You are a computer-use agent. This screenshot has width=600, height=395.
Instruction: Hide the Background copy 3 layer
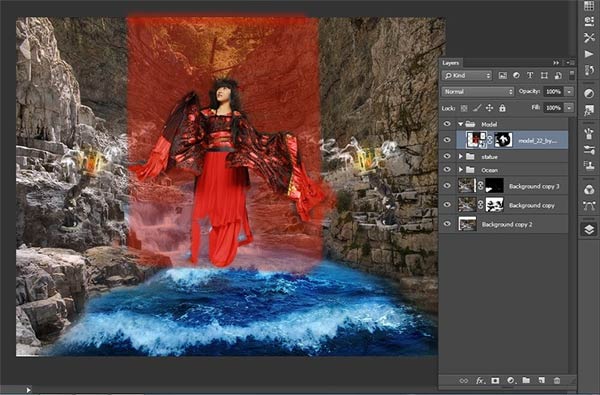coord(447,186)
